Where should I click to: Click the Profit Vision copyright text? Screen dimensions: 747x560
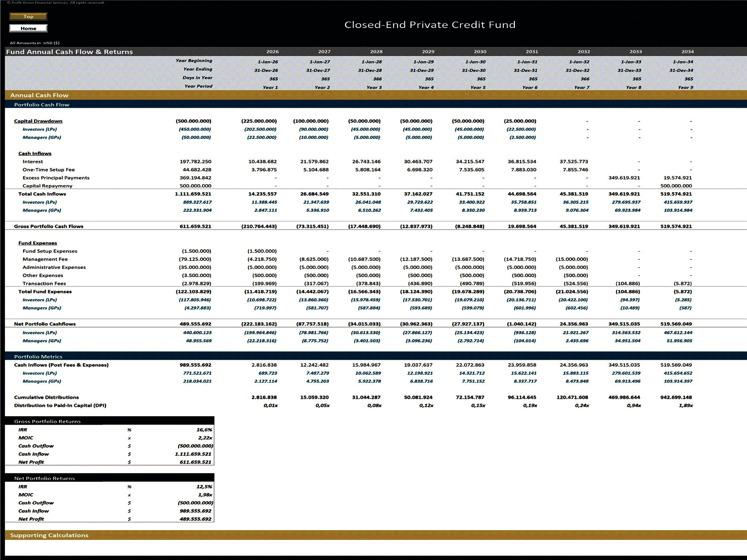tap(56, 3)
